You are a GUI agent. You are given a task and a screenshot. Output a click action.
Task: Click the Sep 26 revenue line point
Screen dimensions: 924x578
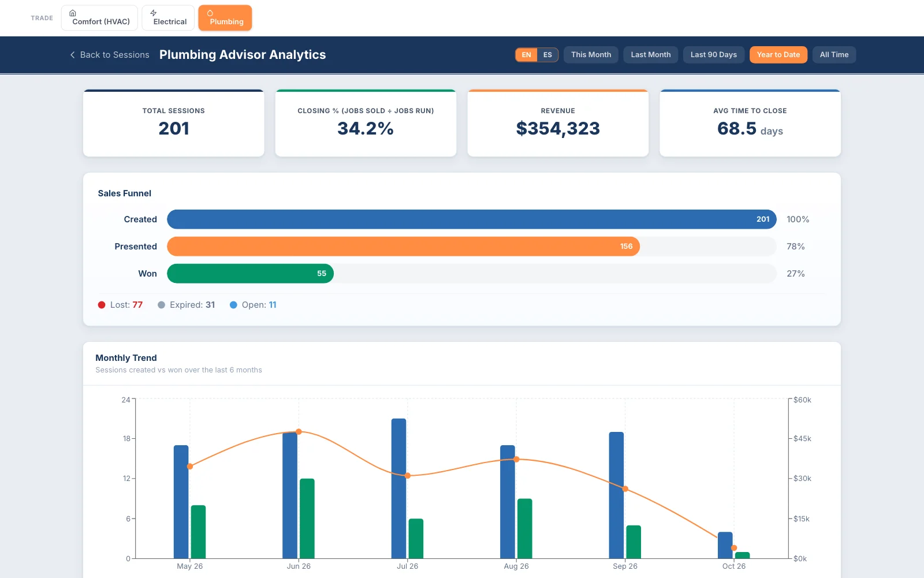pos(625,489)
